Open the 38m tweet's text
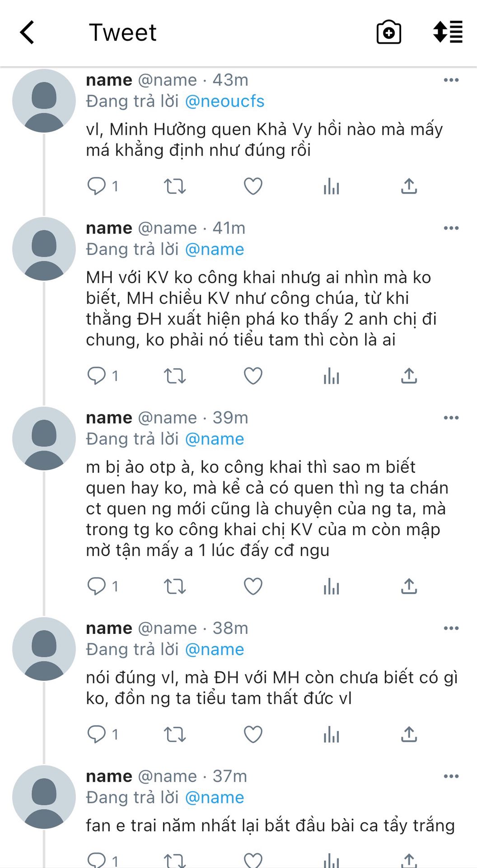 point(271,688)
